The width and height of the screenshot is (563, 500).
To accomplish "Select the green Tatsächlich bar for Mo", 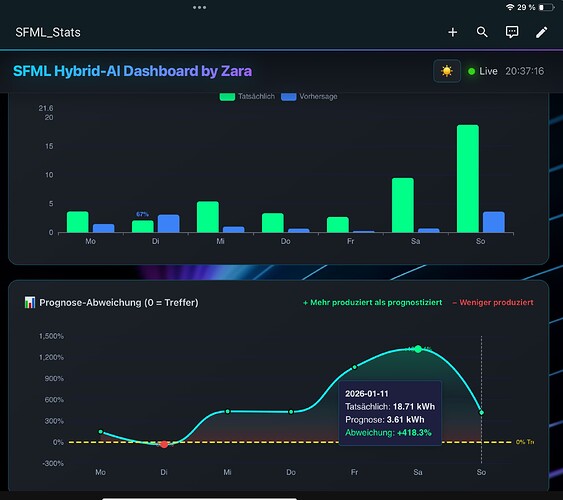I will pyautogui.click(x=78, y=222).
